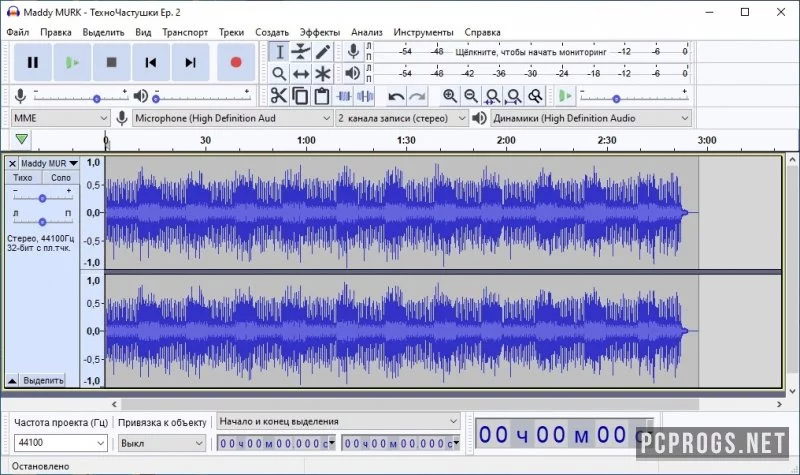Viewport: 800px width, 475px height.
Task: Click the green timeline options triangle
Action: (x=21, y=139)
